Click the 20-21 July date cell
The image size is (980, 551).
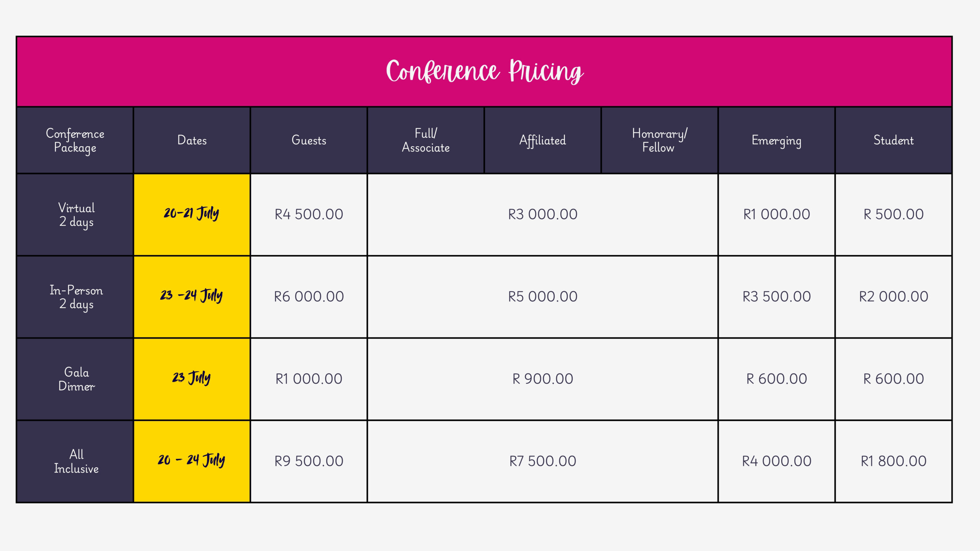(192, 215)
